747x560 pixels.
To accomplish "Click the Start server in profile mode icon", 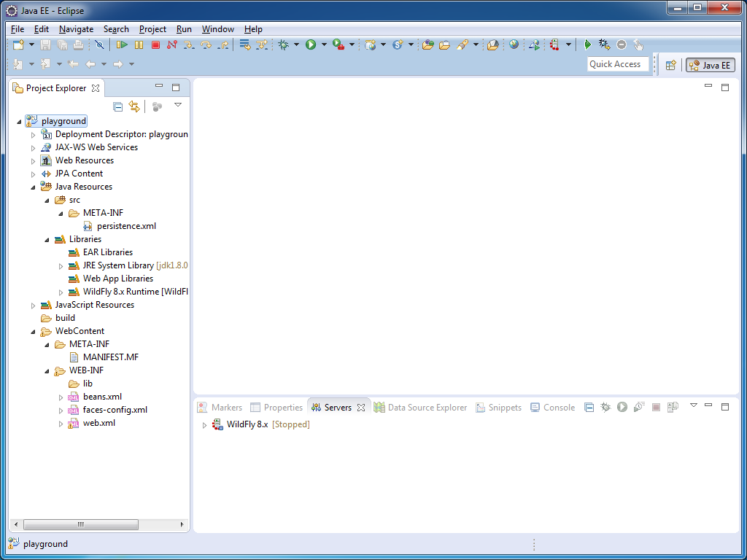I will coord(639,407).
